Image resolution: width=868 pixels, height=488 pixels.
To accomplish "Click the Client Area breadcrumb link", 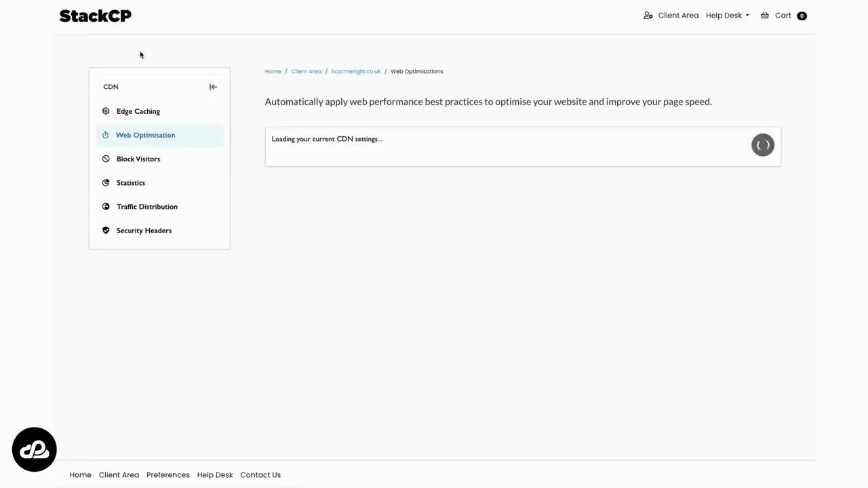I will [x=306, y=71].
